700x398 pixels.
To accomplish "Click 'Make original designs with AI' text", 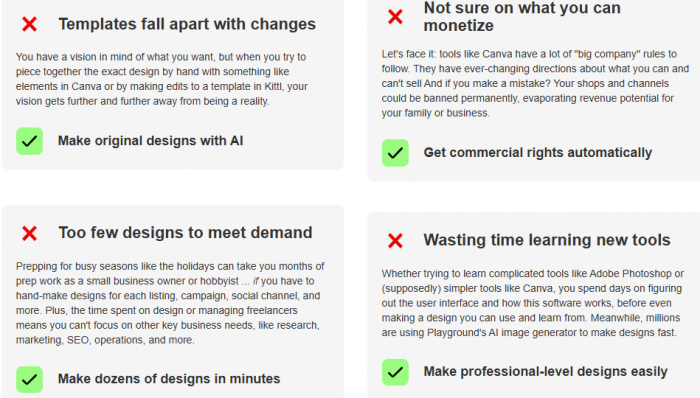I will coord(150,141).
